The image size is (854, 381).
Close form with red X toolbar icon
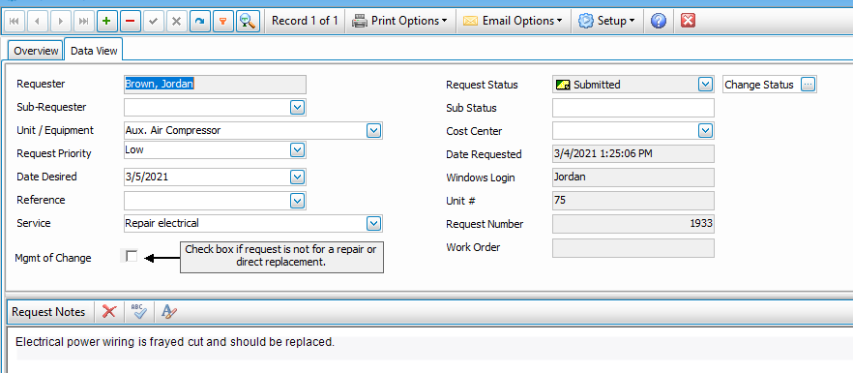[x=688, y=21]
